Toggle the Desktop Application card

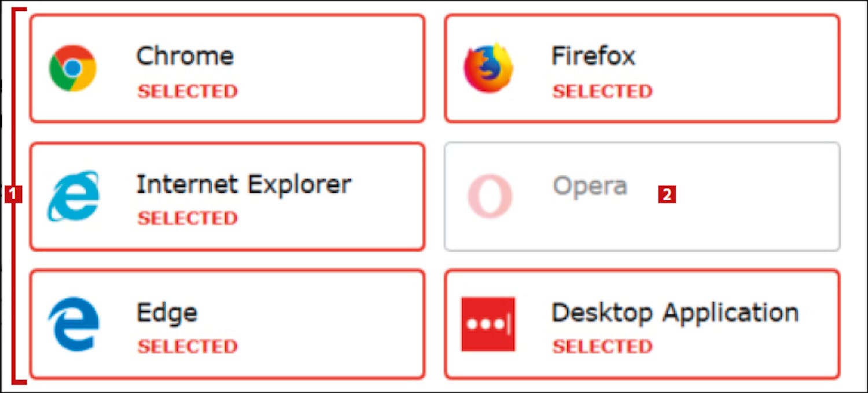point(642,324)
